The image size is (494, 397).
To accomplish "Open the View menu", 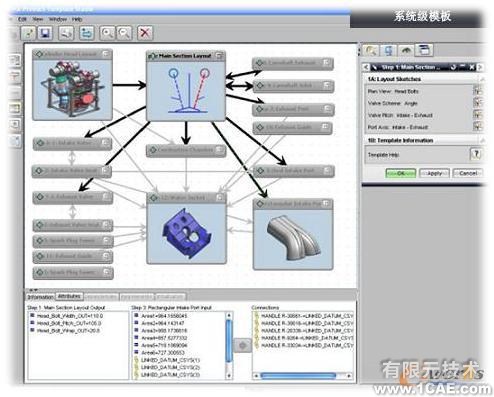I will coord(38,19).
